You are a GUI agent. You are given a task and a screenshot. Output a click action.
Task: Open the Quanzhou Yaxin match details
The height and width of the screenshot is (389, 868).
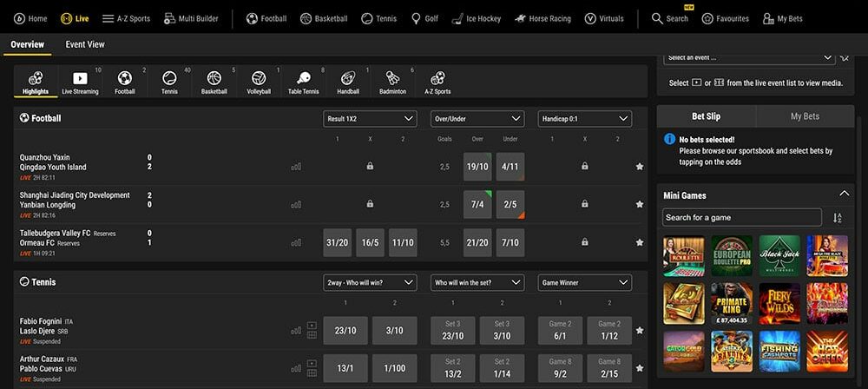[53, 162]
